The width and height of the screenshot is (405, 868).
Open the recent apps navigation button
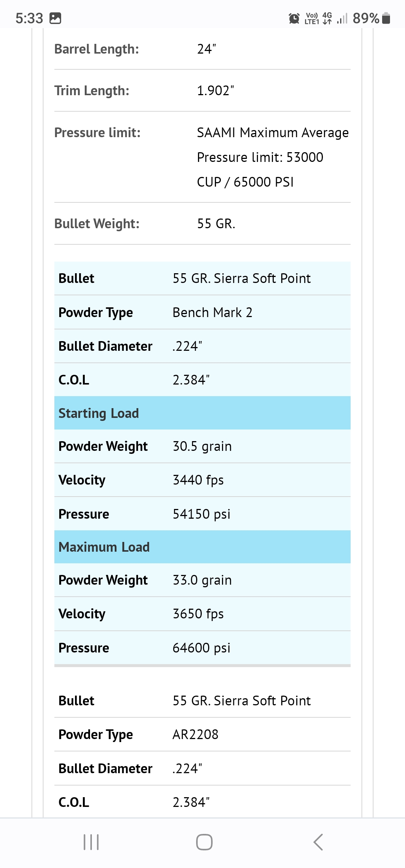(x=91, y=842)
